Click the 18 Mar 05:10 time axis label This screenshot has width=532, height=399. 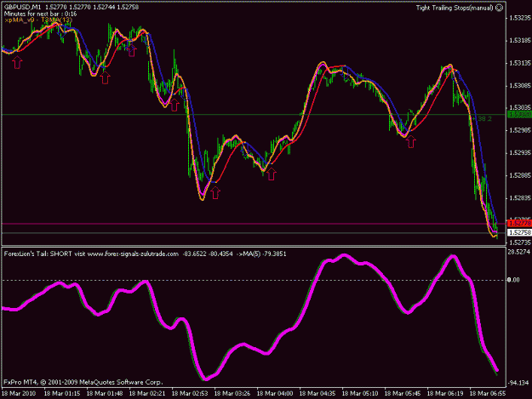coord(360,394)
